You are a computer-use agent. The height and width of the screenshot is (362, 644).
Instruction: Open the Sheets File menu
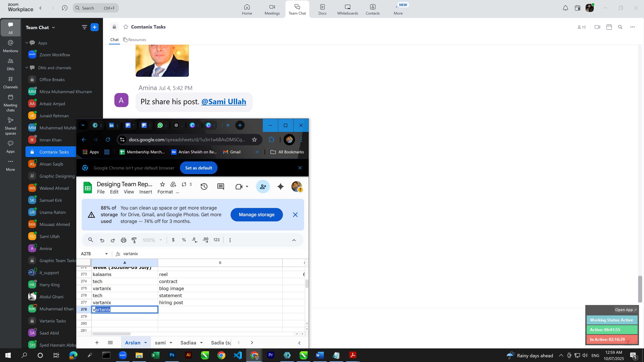(x=101, y=192)
